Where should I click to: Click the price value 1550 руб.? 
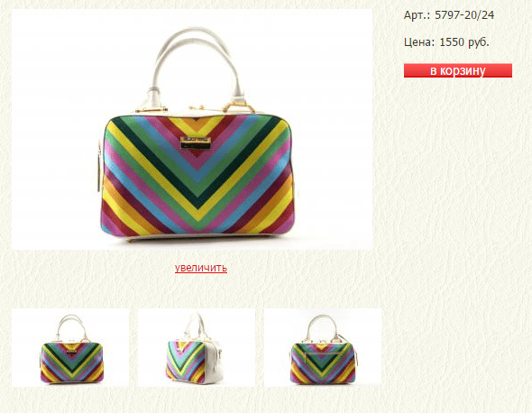pos(464,42)
